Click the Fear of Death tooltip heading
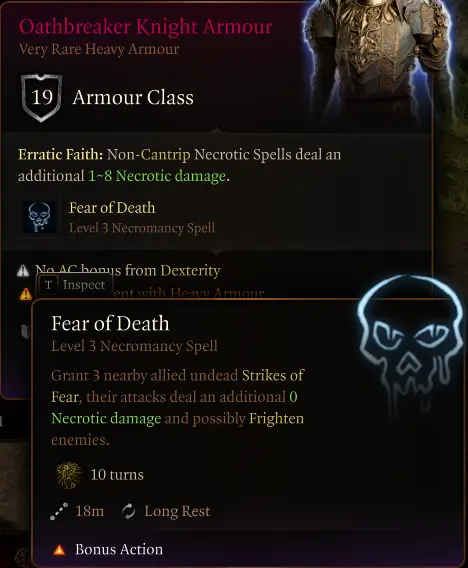This screenshot has height=568, width=468. (x=110, y=323)
